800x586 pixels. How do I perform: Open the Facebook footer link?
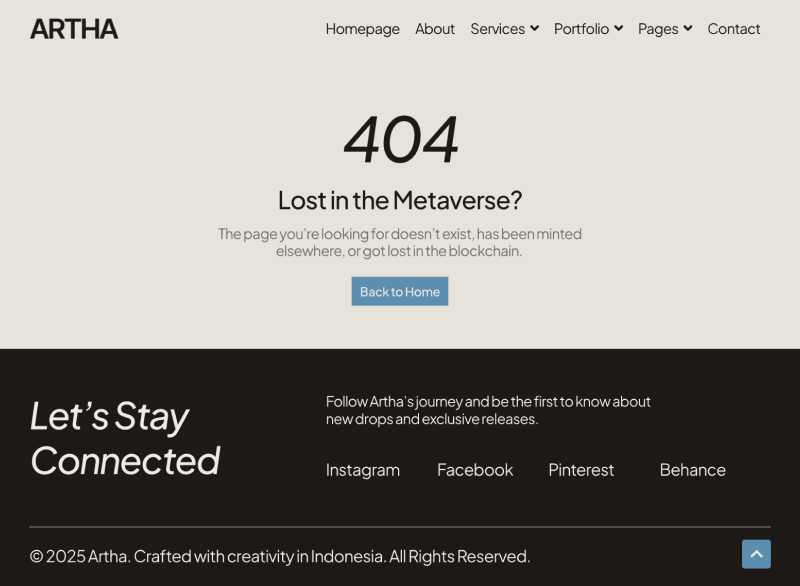[475, 470]
